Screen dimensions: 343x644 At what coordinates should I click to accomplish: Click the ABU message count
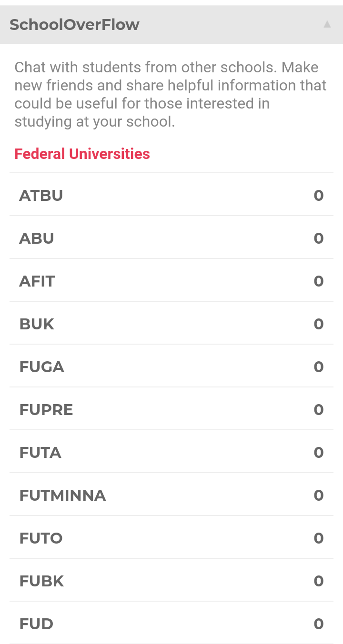point(319,238)
